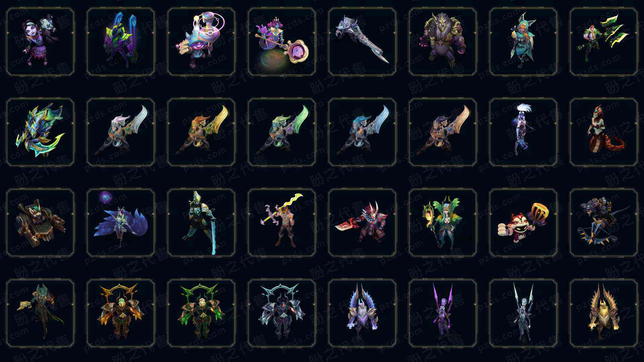644x362 pixels.
Task: Select the doll-holding gothic girl skin tile
Action: [x=40, y=42]
